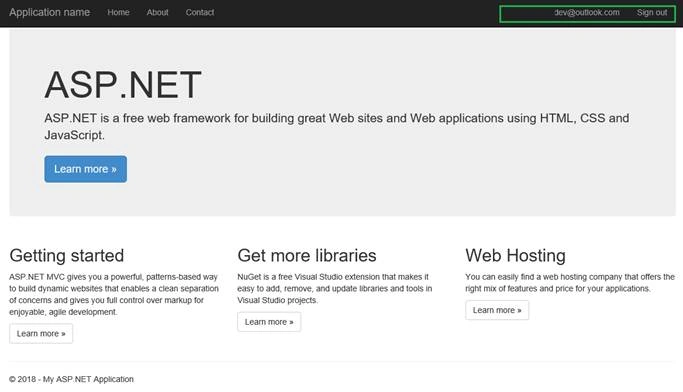This screenshot has height=392, width=683.
Task: Click Learn more under Getting started
Action: point(41,334)
